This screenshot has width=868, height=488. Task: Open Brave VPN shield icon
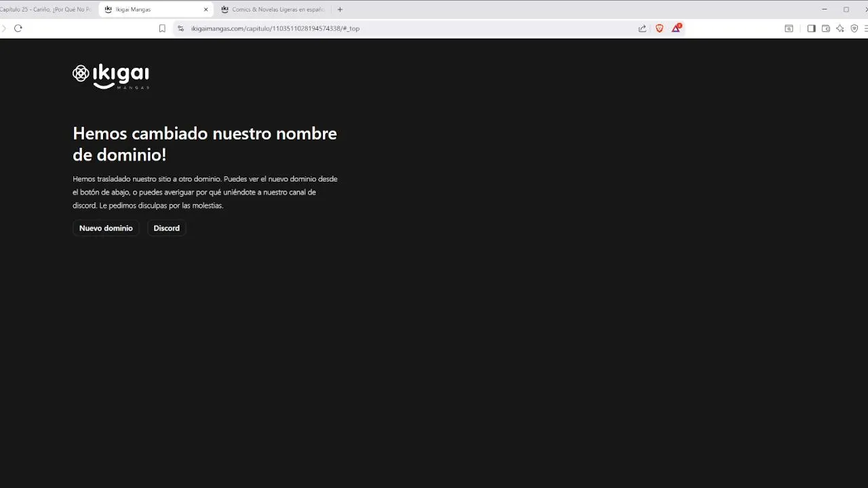[x=854, y=28]
